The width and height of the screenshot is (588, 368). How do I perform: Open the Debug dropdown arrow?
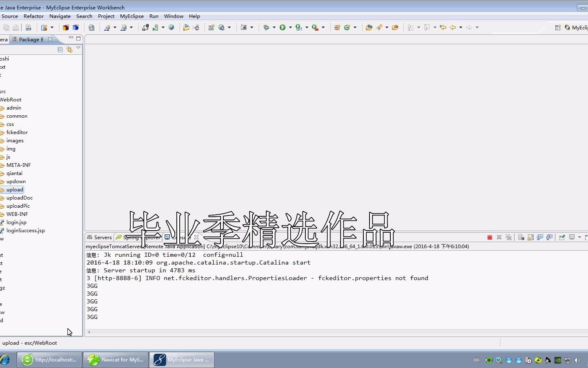coord(274,27)
